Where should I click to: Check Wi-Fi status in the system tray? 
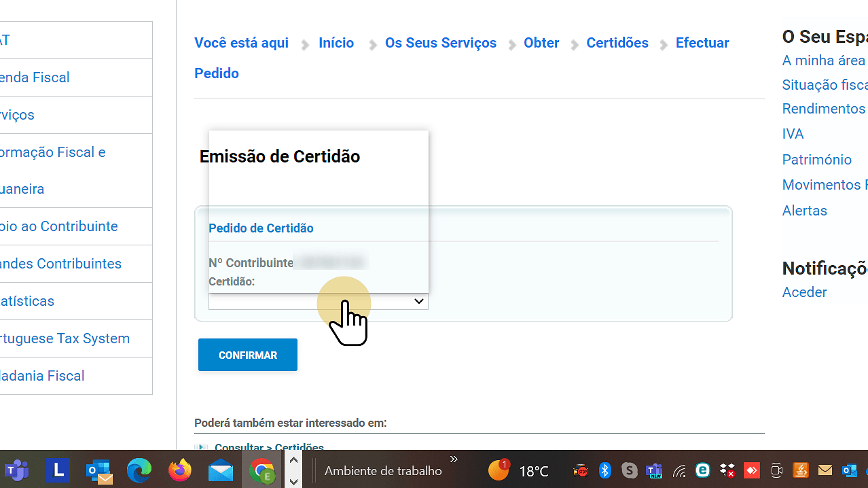[x=679, y=470]
